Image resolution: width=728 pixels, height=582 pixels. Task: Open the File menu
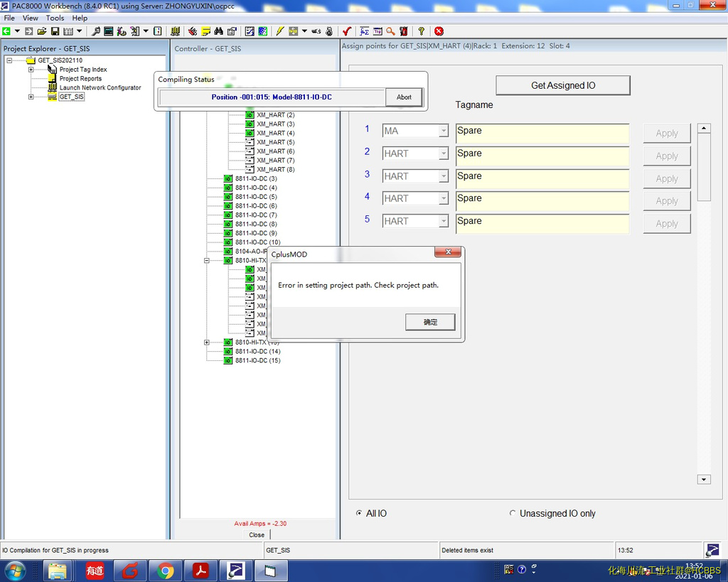tap(9, 18)
